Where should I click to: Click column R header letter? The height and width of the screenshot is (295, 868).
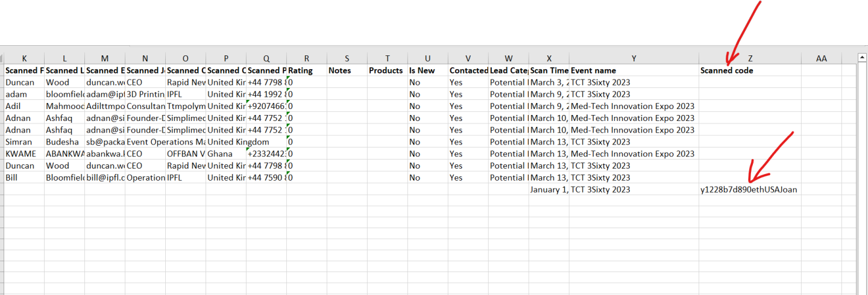click(307, 58)
